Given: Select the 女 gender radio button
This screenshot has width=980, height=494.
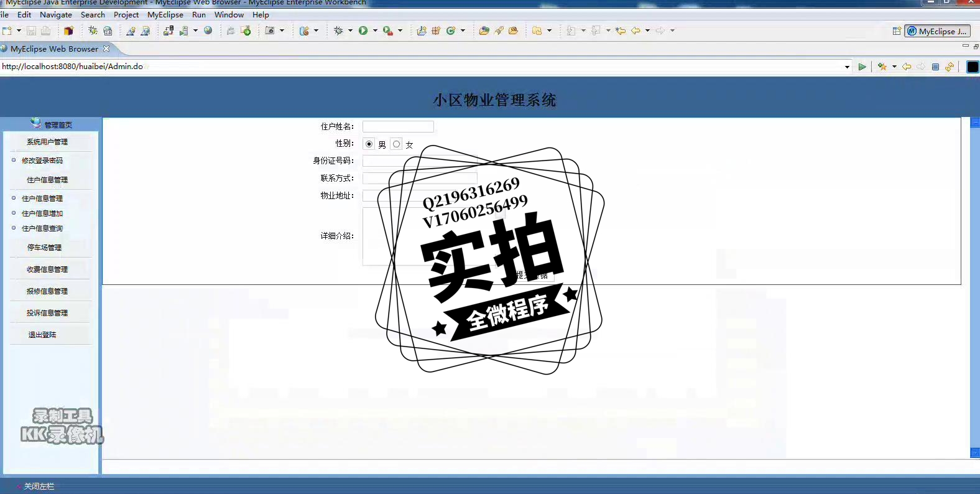Looking at the screenshot, I should click(397, 144).
